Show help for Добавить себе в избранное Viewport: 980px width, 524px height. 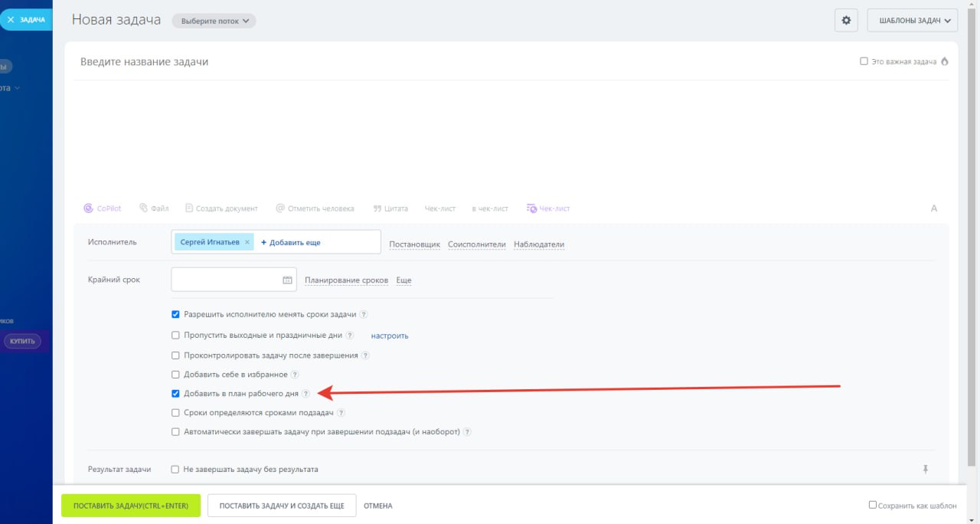295,375
